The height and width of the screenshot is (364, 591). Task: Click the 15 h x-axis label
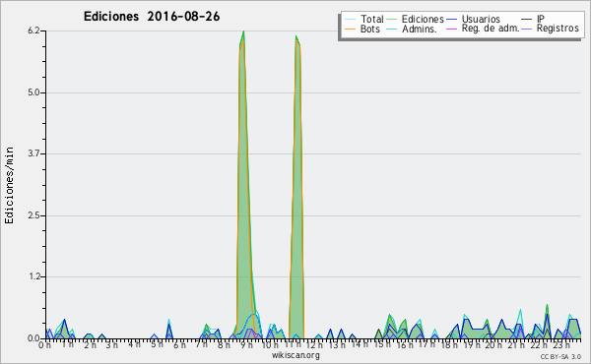click(x=382, y=345)
